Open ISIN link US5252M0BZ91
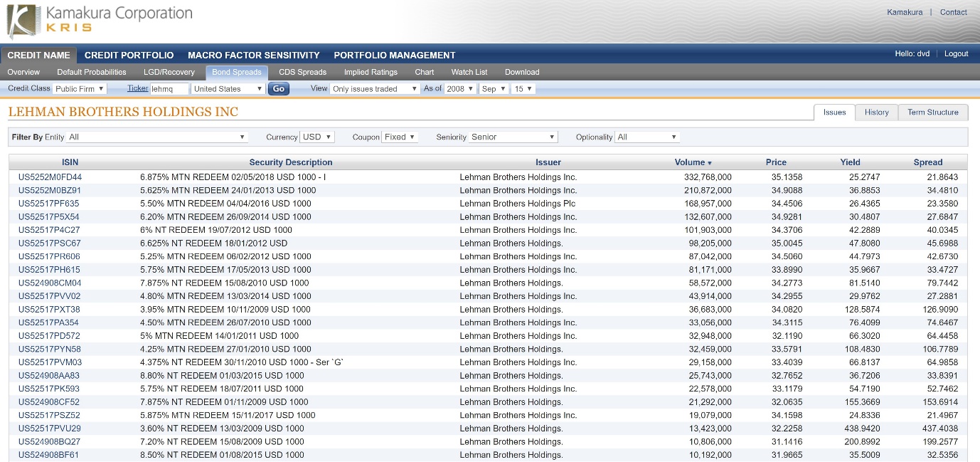980x462 pixels. (50, 190)
